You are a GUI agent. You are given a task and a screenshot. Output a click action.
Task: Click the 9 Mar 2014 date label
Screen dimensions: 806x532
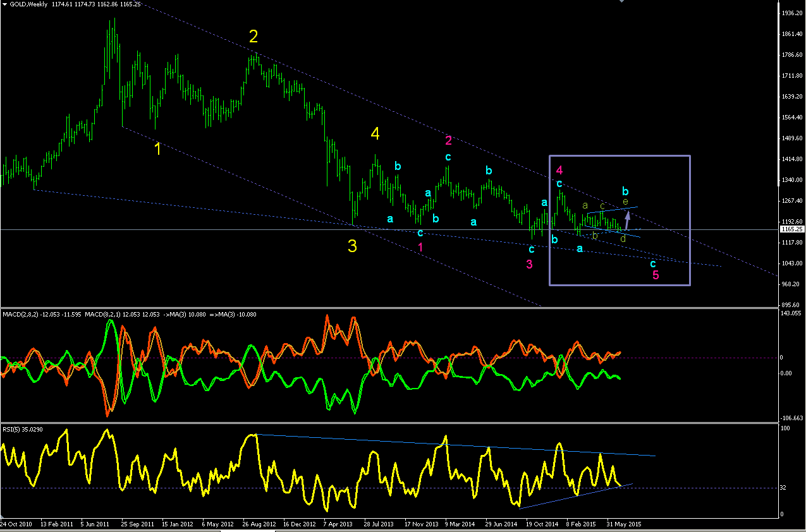point(460,524)
